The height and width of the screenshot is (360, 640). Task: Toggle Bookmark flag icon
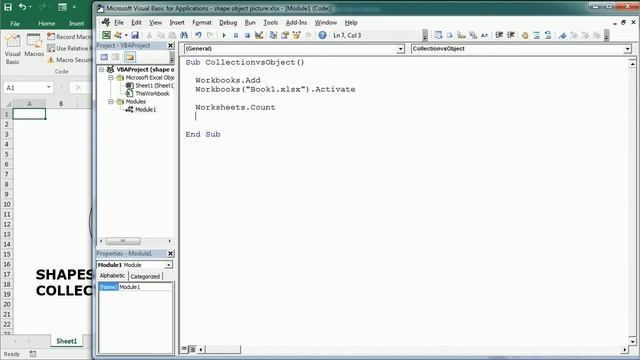pos(562,36)
